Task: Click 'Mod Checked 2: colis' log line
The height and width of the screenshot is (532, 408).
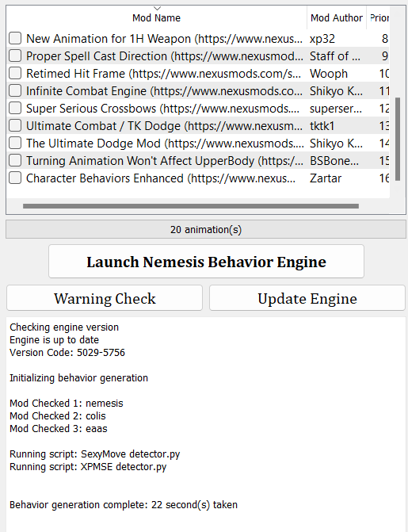Action: [x=58, y=415]
